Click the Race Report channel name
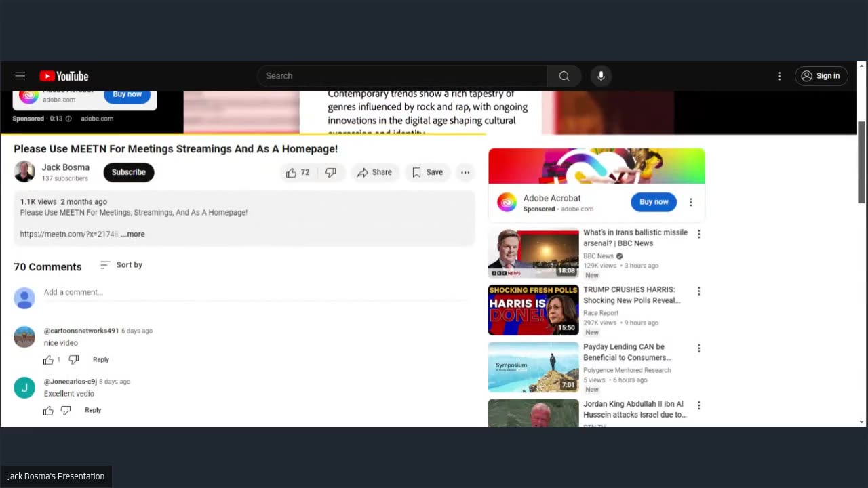The image size is (868, 488). [x=601, y=313]
